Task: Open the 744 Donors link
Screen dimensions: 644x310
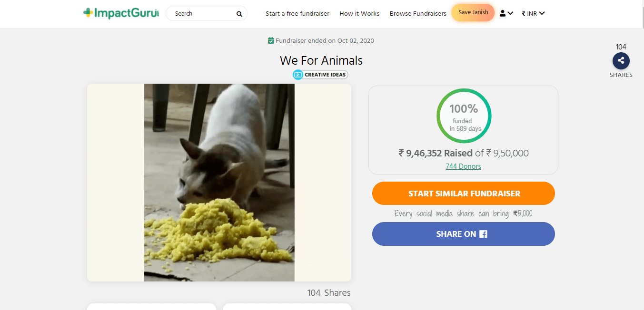Action: (463, 166)
